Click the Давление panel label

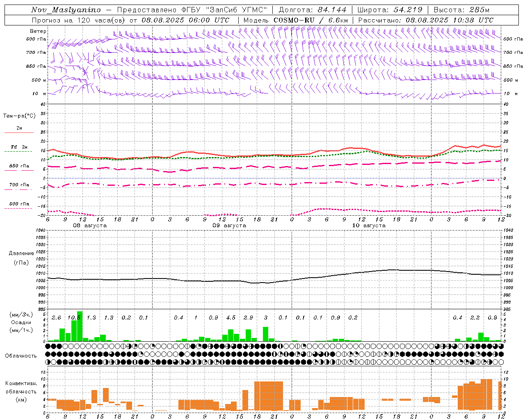pos(21,253)
